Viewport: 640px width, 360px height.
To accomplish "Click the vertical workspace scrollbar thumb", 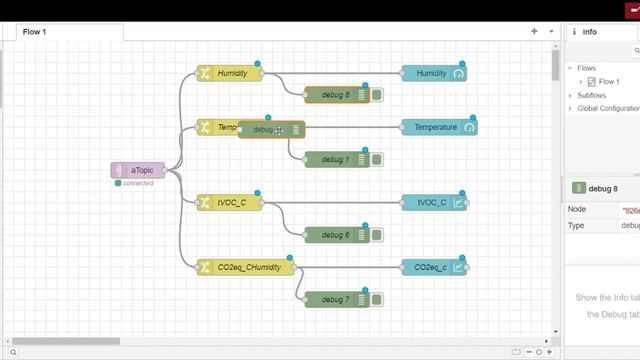I will 556,65.
